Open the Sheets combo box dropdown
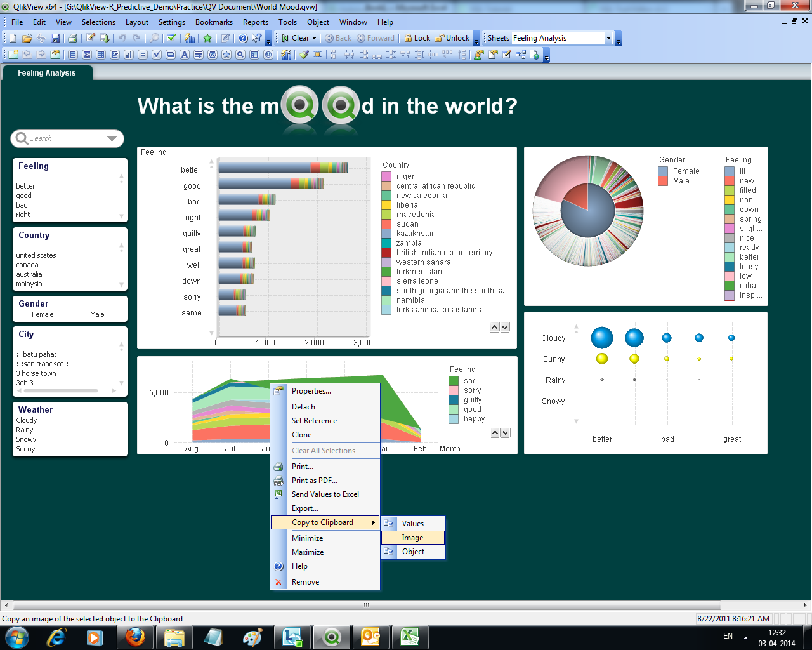The width and height of the screenshot is (812, 650). tap(608, 38)
